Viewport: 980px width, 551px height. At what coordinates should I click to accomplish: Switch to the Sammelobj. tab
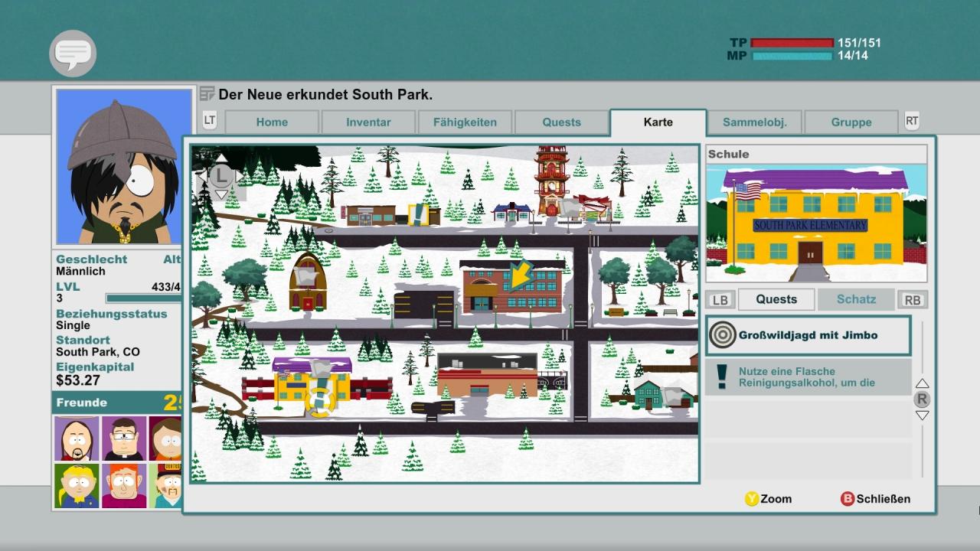pos(754,122)
